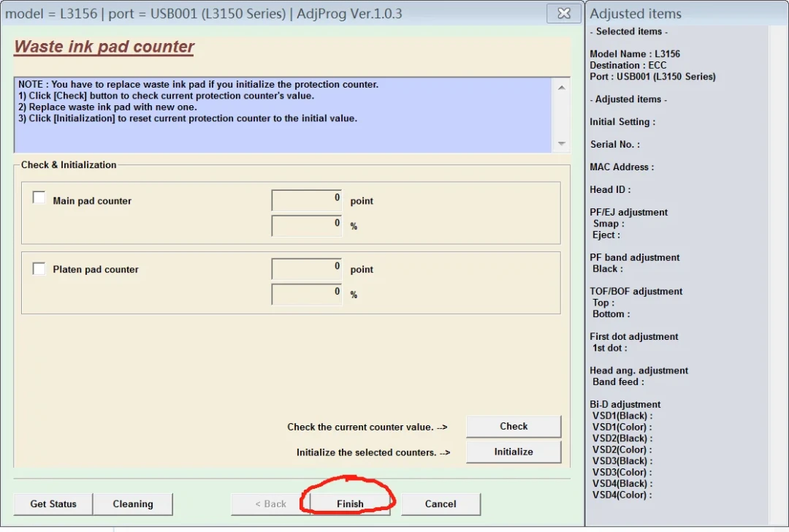Click the Cancel button

click(441, 503)
